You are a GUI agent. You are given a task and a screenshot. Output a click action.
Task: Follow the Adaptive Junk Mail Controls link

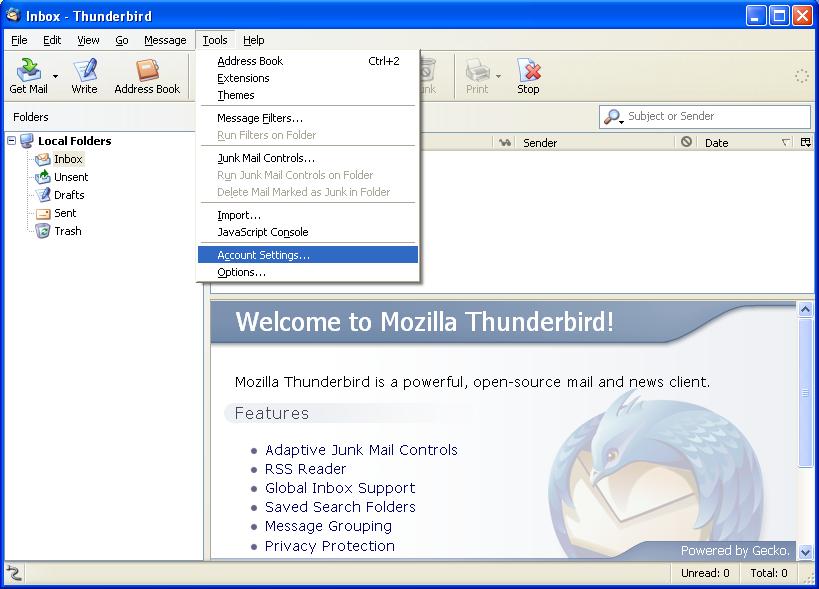pyautogui.click(x=361, y=450)
